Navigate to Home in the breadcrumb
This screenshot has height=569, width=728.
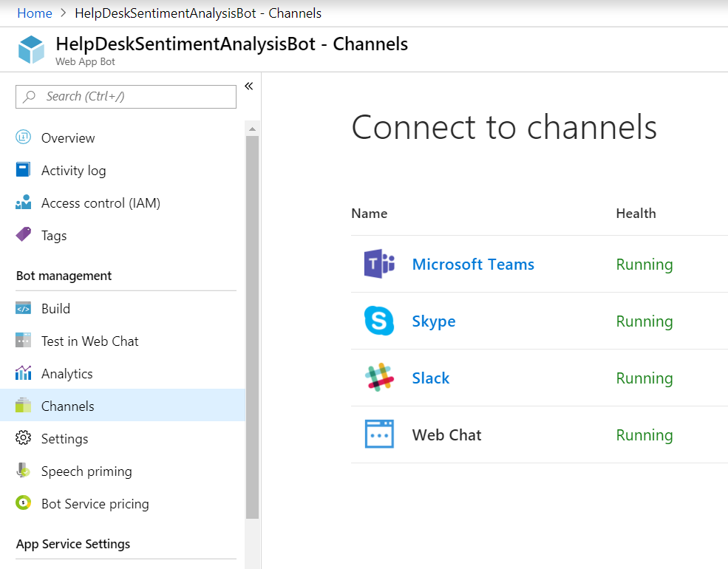34,13
